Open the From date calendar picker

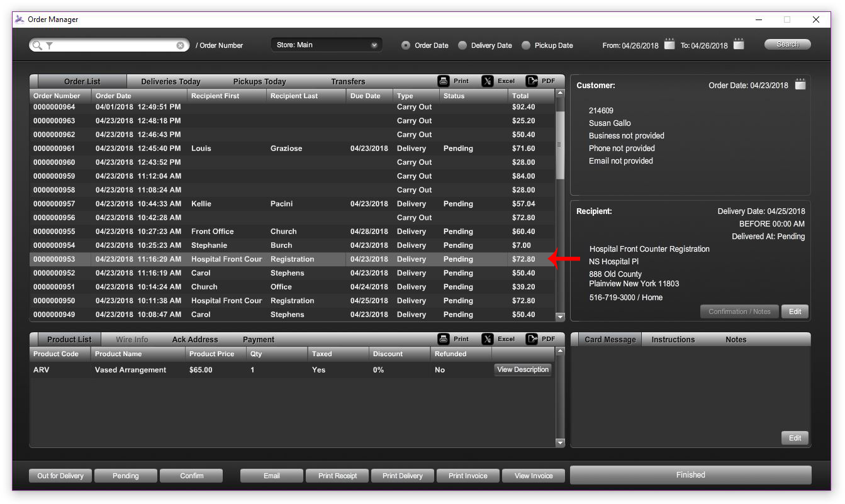[669, 45]
